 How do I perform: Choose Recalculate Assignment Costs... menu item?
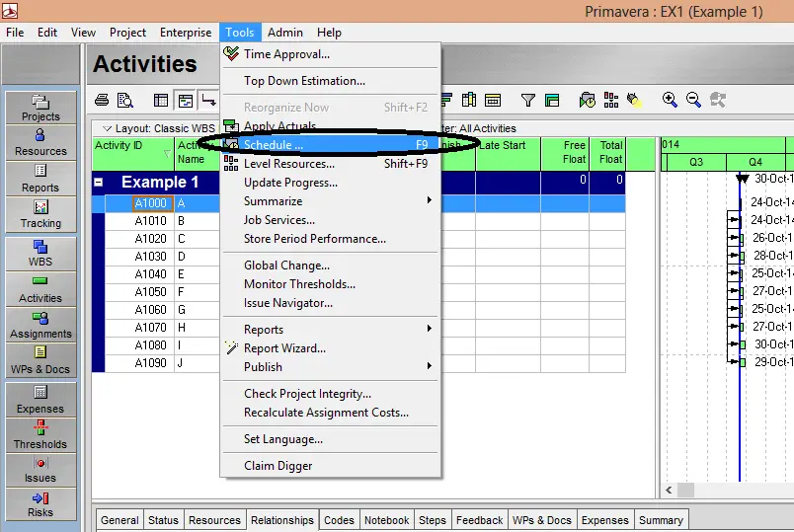pos(330,412)
